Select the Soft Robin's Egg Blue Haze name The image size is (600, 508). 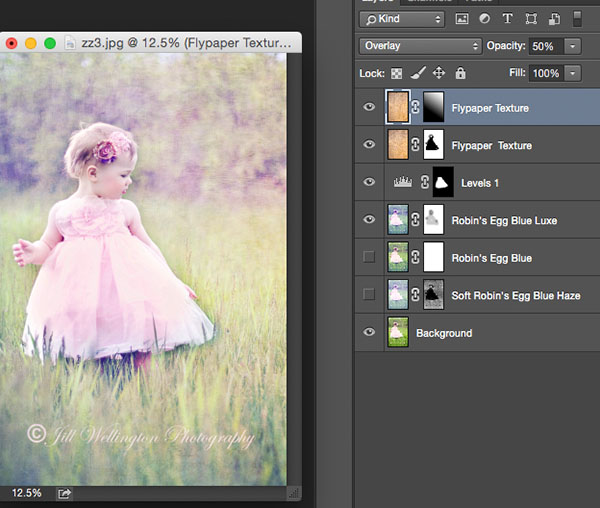coord(516,296)
